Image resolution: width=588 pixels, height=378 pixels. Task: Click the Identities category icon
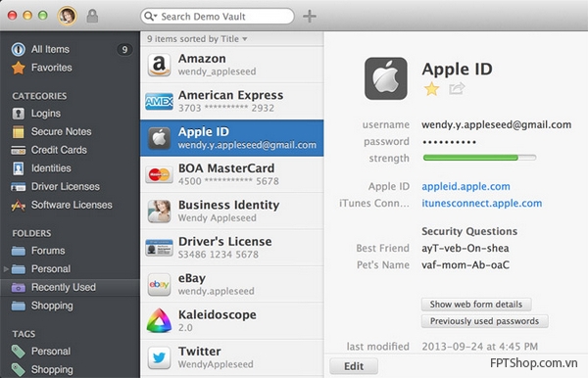tap(19, 168)
